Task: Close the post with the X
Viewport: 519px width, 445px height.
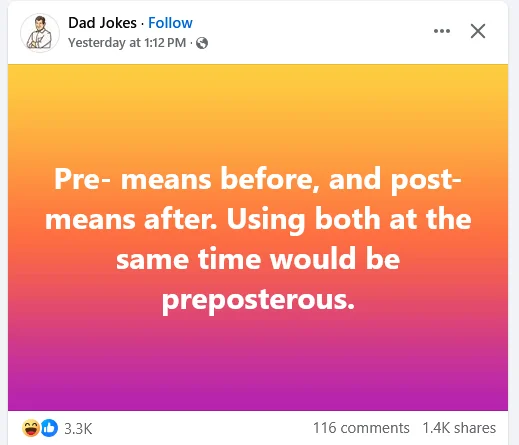Action: 478,31
